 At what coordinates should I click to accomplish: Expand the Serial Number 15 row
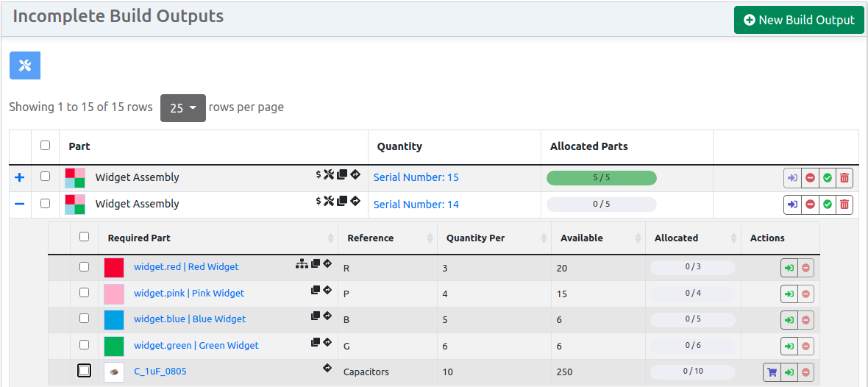point(20,177)
